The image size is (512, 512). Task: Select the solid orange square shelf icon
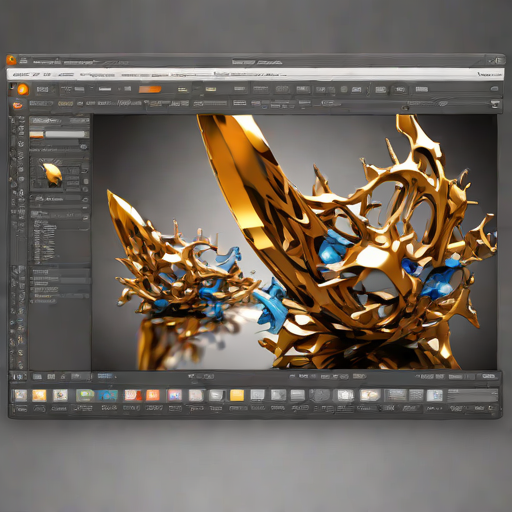(x=153, y=395)
